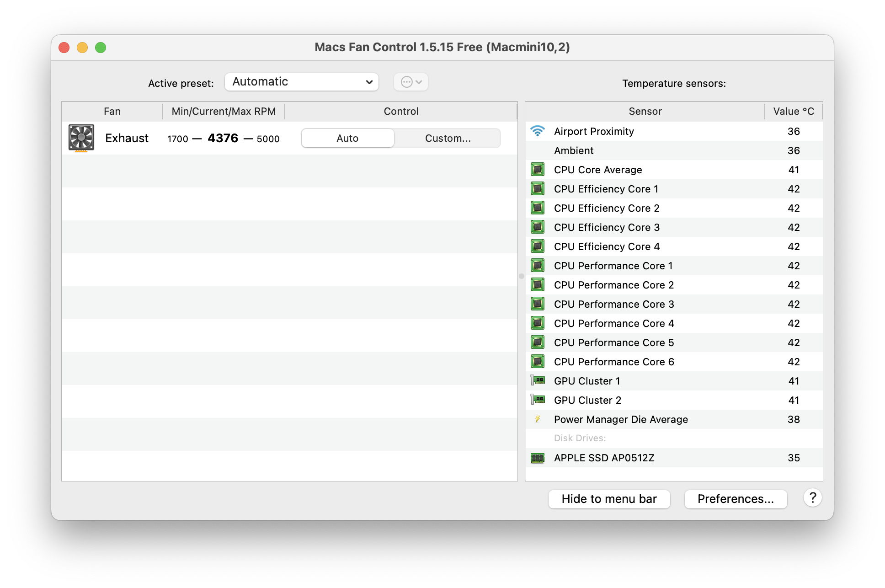Click the Sensor column header
The width and height of the screenshot is (885, 588).
coord(645,111)
